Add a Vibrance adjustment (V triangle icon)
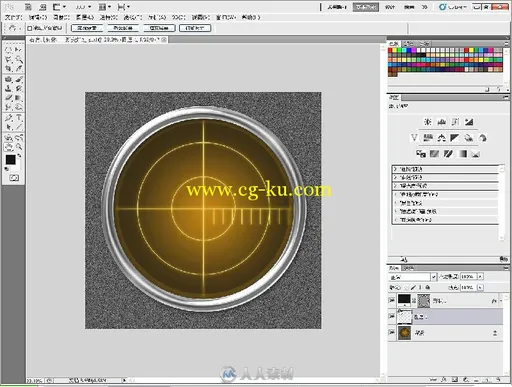The width and height of the screenshot is (512, 387). pos(414,138)
